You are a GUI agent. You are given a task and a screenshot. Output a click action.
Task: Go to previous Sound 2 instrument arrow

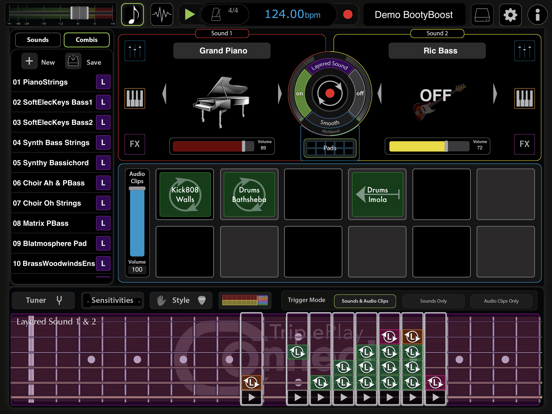[x=380, y=94]
